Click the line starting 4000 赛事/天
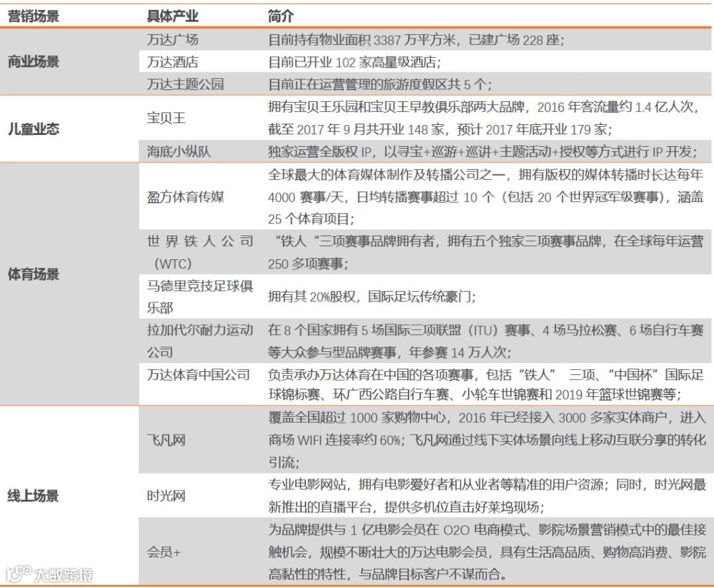This screenshot has height=588, width=714. (485, 196)
